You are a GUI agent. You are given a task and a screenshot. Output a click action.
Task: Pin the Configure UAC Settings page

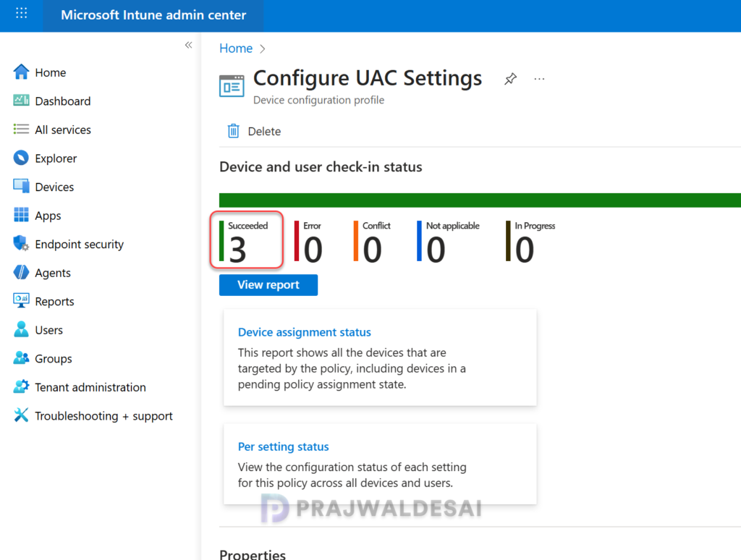coord(510,79)
